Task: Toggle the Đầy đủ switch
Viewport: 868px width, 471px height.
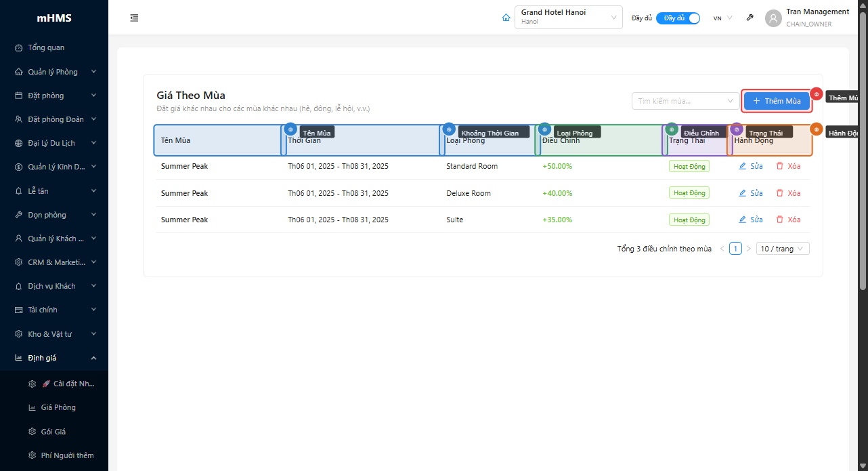Action: (678, 18)
